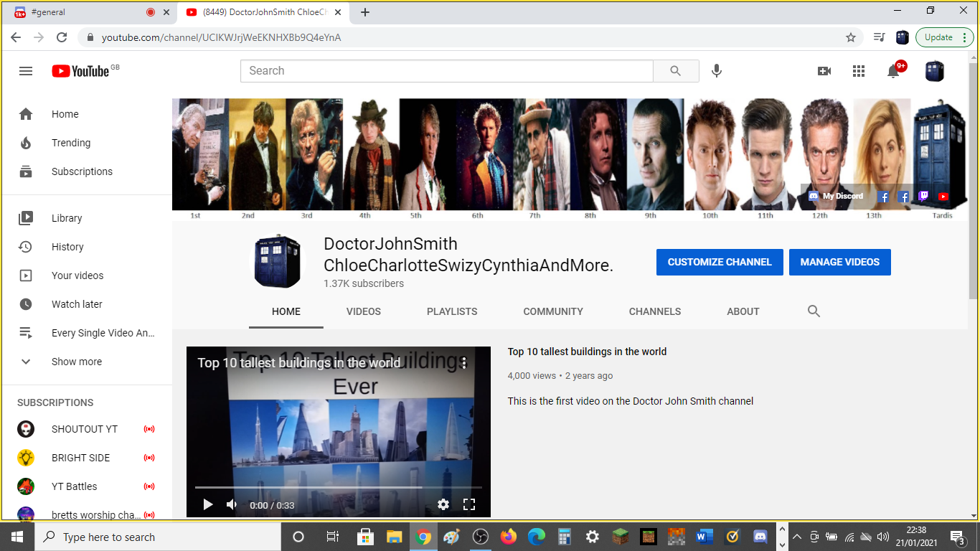Open the YouTube hamburger guide menu
The image size is (980, 551).
click(26, 71)
